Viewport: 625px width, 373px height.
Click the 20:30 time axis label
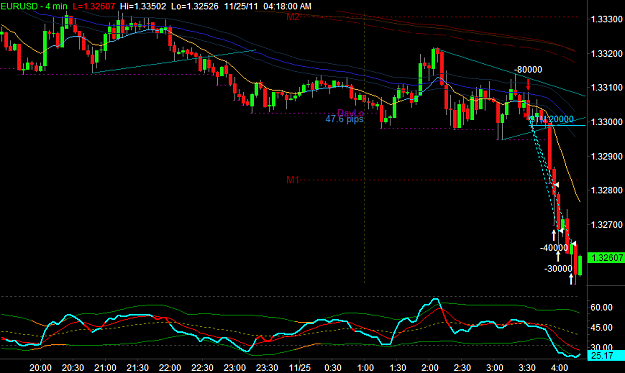pyautogui.click(x=73, y=368)
